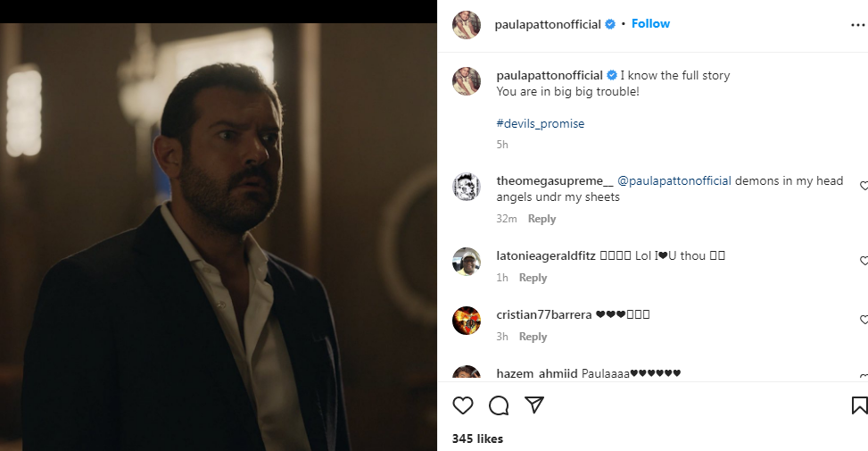Like theomegasupreme__'s comment
This screenshot has height=451, width=868.
click(864, 187)
